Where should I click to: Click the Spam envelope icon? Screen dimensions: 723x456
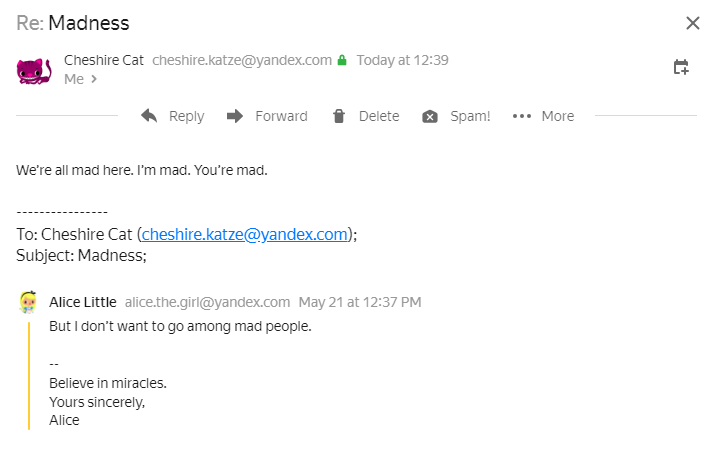coord(430,116)
